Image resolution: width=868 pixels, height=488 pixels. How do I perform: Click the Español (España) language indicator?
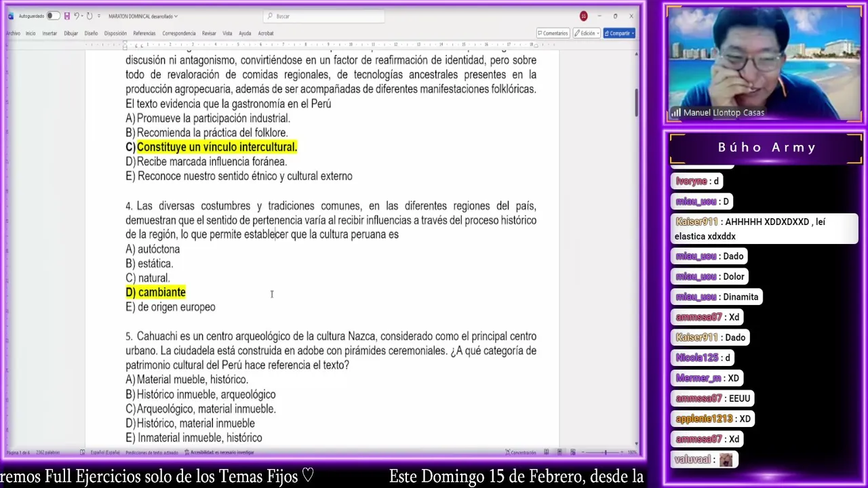click(105, 453)
